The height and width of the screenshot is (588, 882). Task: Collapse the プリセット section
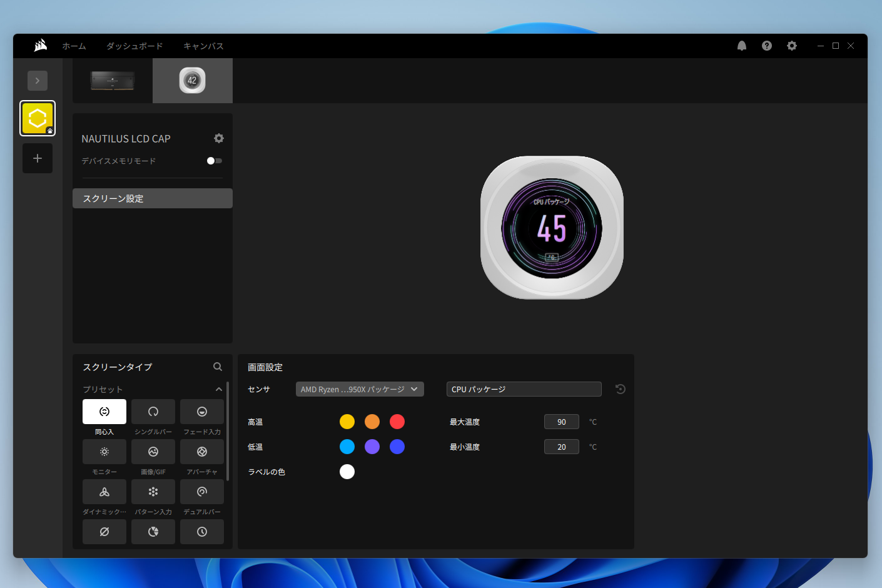coord(219,389)
